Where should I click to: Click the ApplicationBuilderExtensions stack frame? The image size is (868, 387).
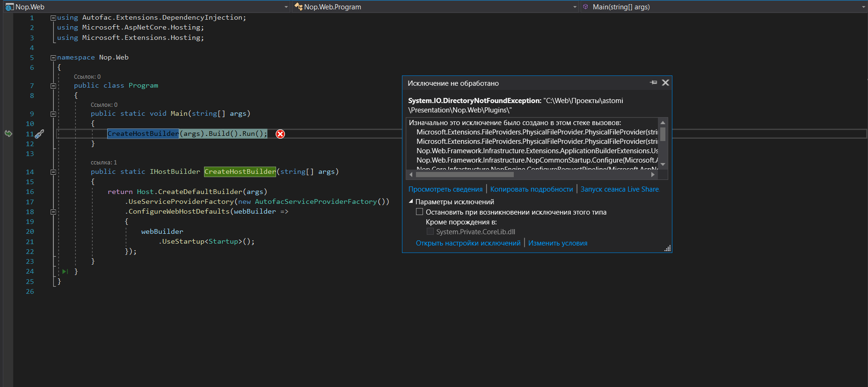tap(537, 151)
